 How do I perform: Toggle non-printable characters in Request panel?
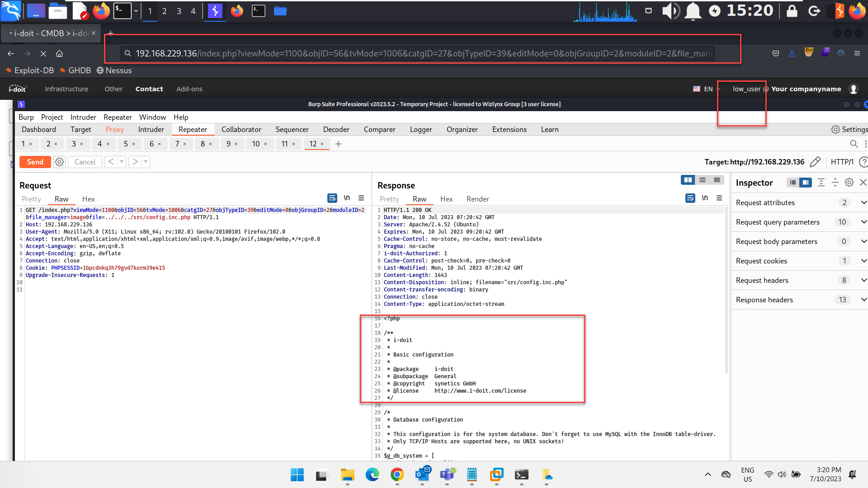coord(347,198)
